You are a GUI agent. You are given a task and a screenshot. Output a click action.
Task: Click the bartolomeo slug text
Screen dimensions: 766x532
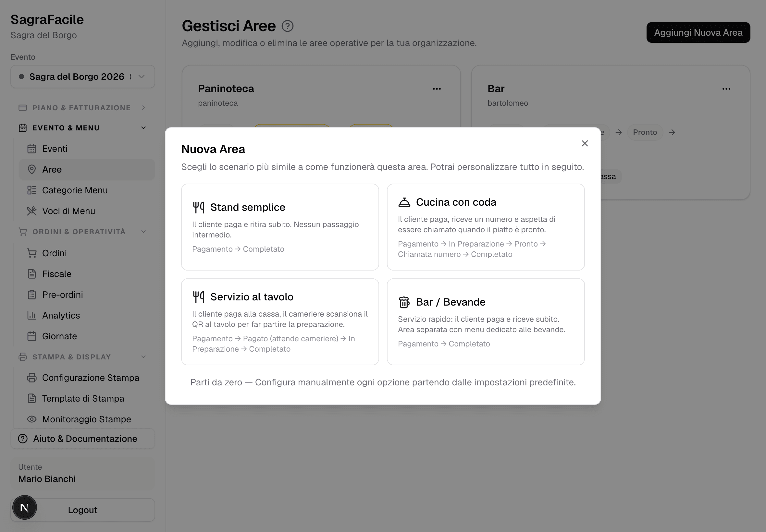point(508,103)
